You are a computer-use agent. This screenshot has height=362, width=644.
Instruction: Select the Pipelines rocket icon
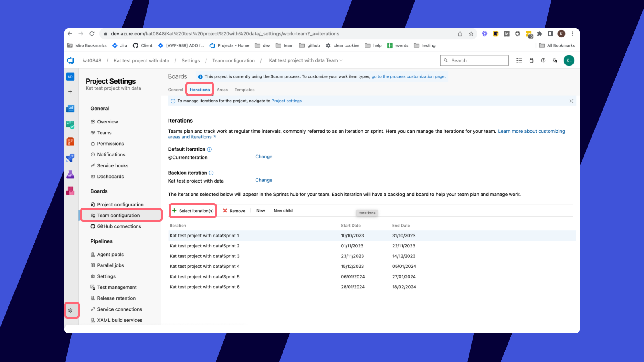click(70, 158)
